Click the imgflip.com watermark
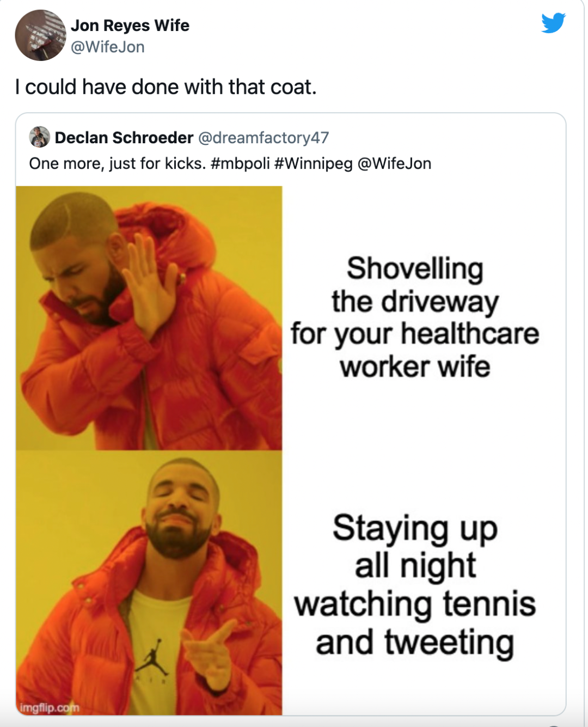Image resolution: width=588 pixels, height=727 pixels. [50, 707]
